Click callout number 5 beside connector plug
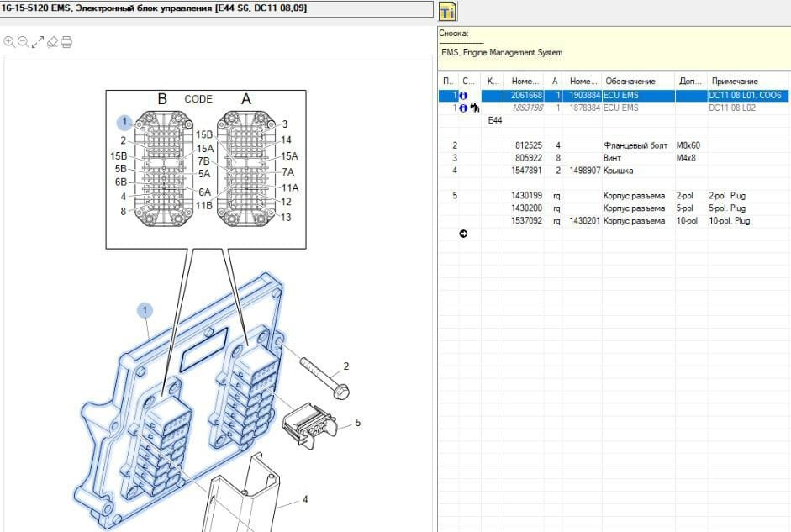Viewport: 791px width, 532px height. click(357, 423)
